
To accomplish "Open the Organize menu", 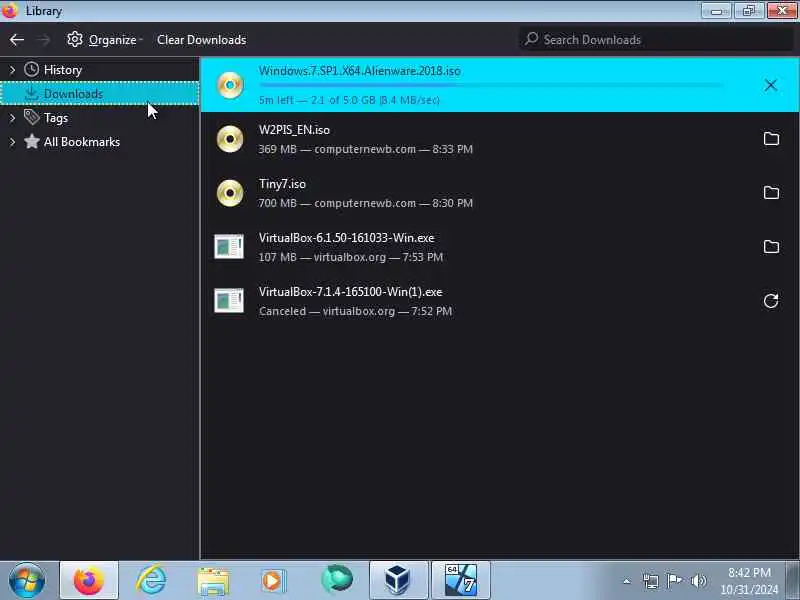I will tap(105, 40).
